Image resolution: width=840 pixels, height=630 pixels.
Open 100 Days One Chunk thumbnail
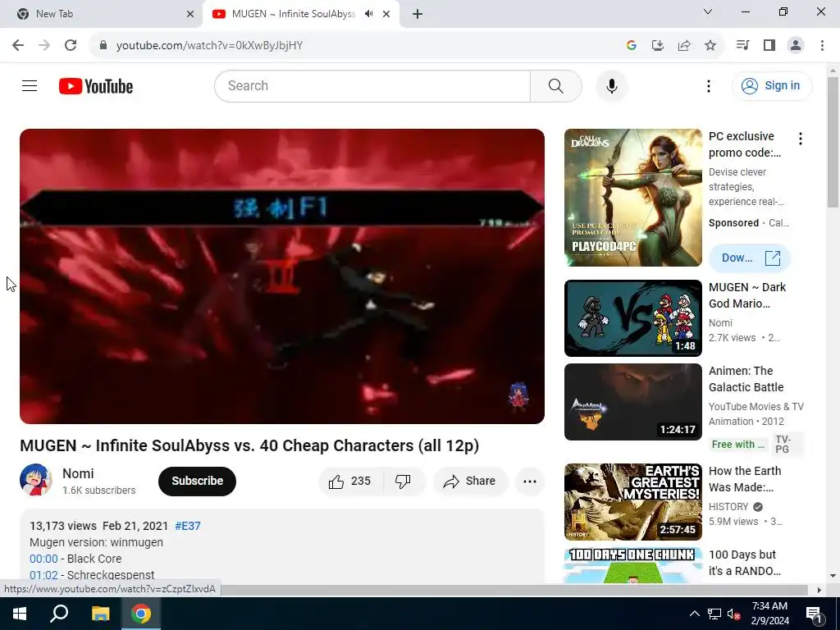[632, 565]
